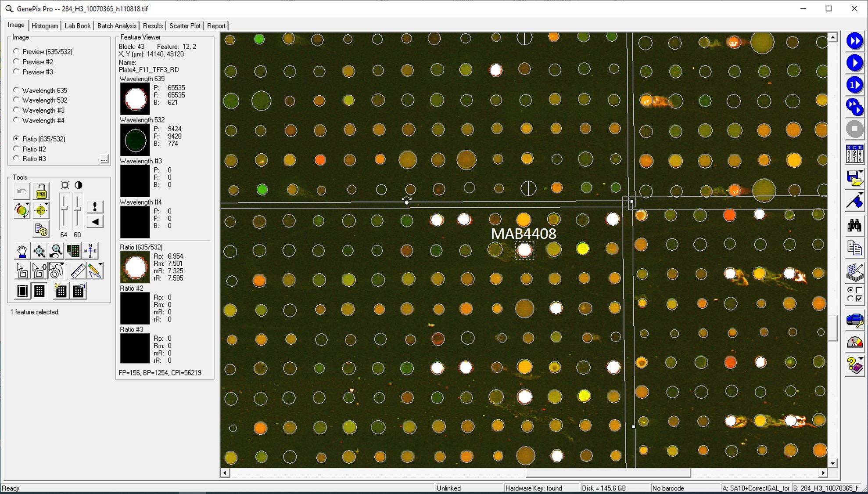
Task: Select Preview (635/532) radio option
Action: 17,51
